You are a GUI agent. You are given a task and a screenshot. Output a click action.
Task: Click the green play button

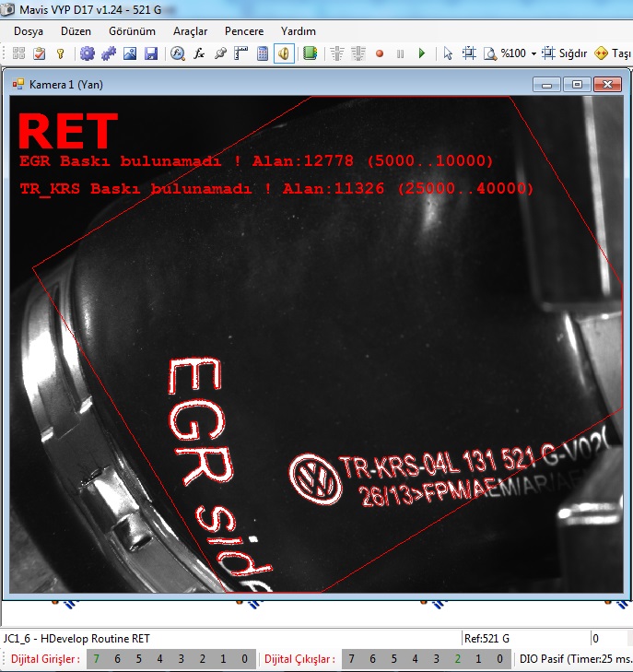point(422,53)
